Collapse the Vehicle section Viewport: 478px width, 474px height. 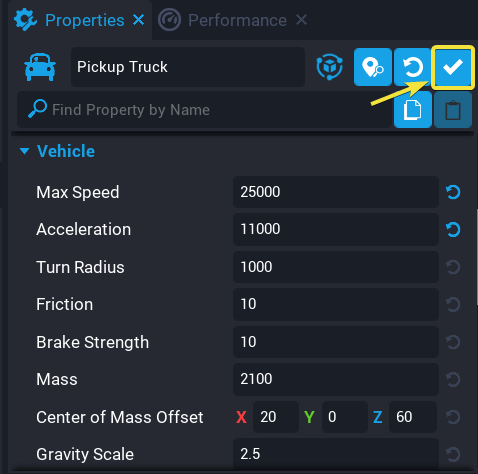click(x=24, y=151)
